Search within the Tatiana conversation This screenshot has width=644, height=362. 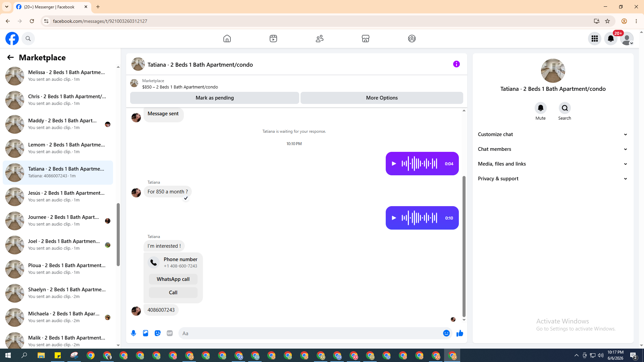pos(565,108)
